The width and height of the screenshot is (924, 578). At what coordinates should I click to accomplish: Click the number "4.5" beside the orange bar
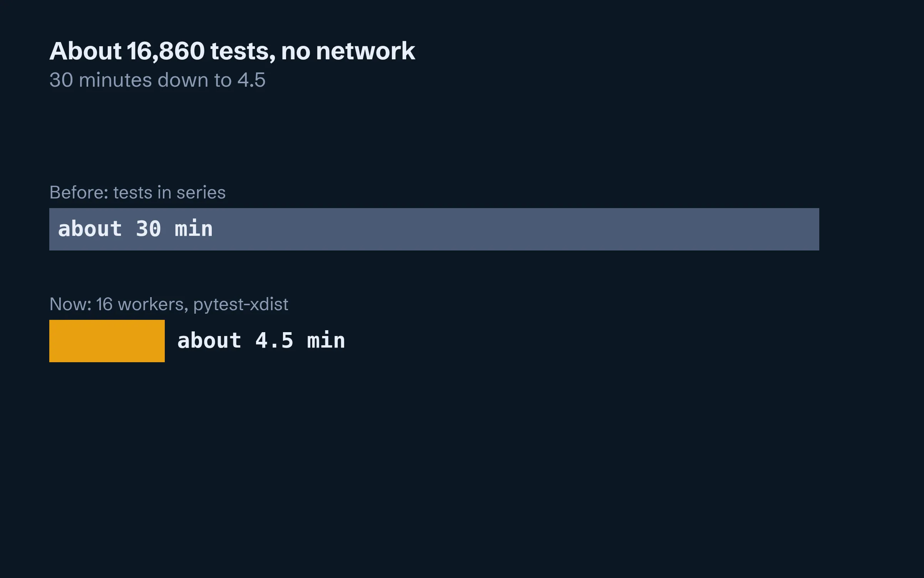click(274, 341)
